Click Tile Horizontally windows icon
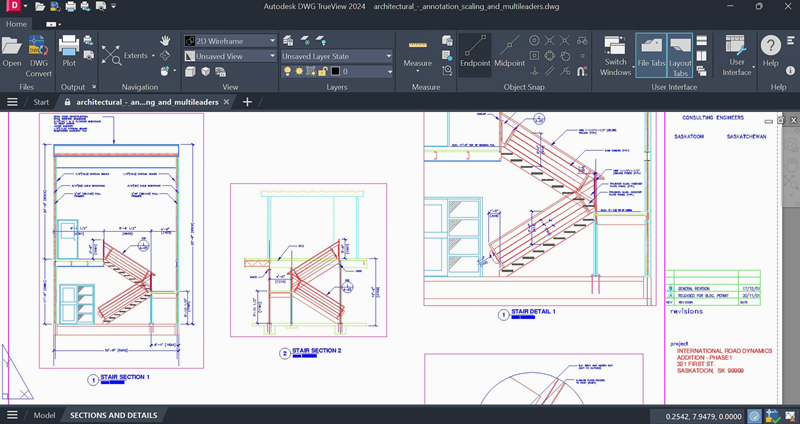Viewport: 800px width, 424px height. click(702, 40)
